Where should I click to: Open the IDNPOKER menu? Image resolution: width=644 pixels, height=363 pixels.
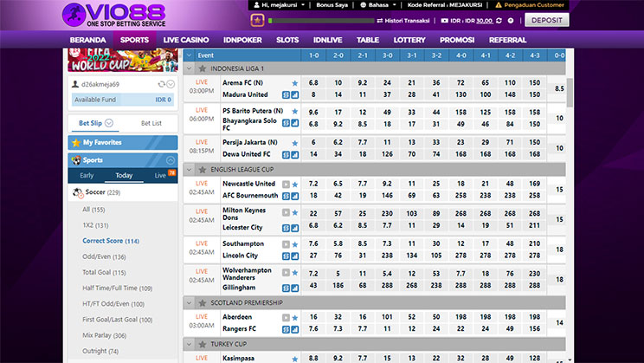[x=242, y=40]
